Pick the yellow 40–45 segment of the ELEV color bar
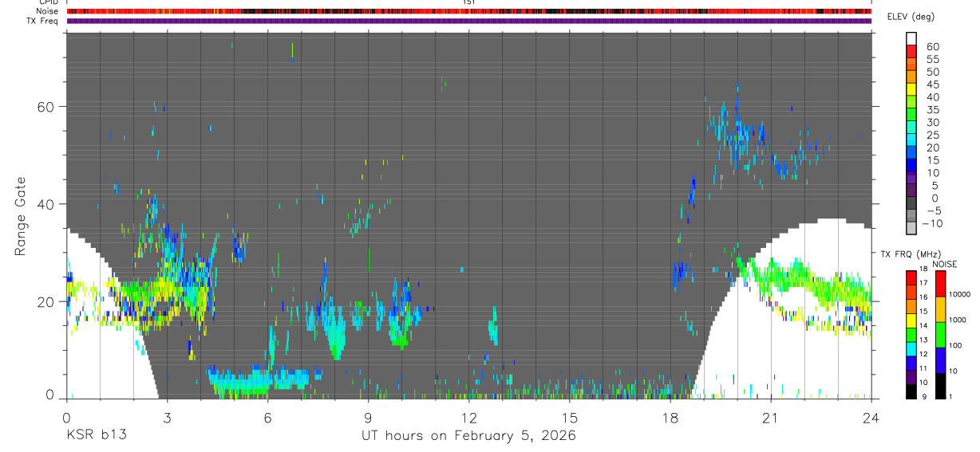The height and width of the screenshot is (452, 980). [x=912, y=90]
